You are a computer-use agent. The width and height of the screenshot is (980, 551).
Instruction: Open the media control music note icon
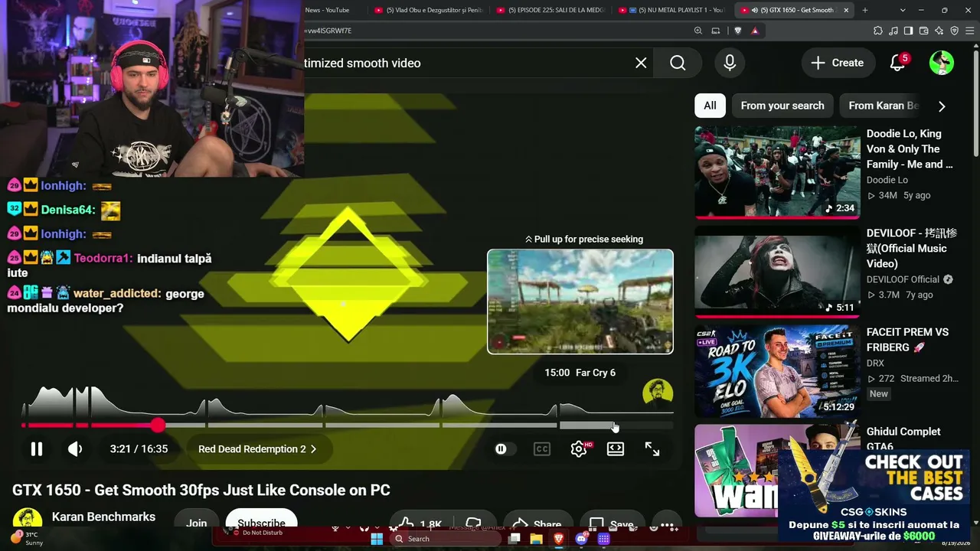tap(893, 31)
